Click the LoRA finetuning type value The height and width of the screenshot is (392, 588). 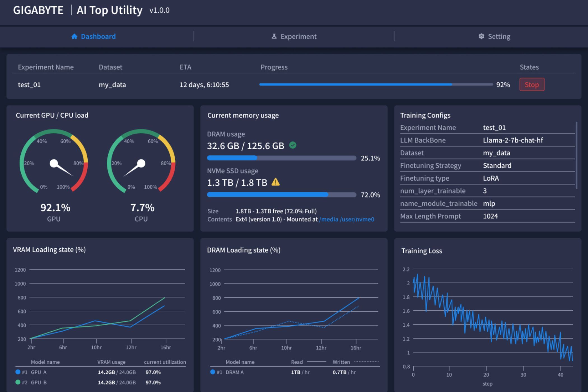click(491, 178)
